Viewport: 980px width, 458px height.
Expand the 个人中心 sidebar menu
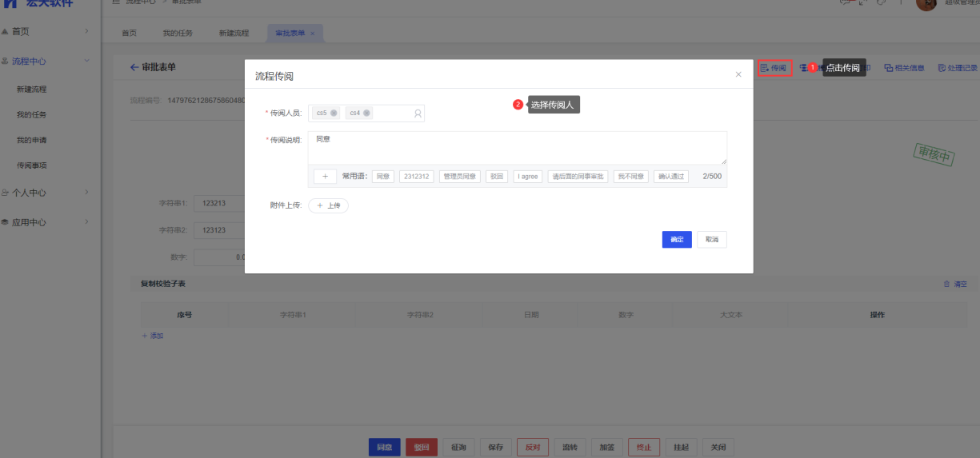(x=48, y=193)
